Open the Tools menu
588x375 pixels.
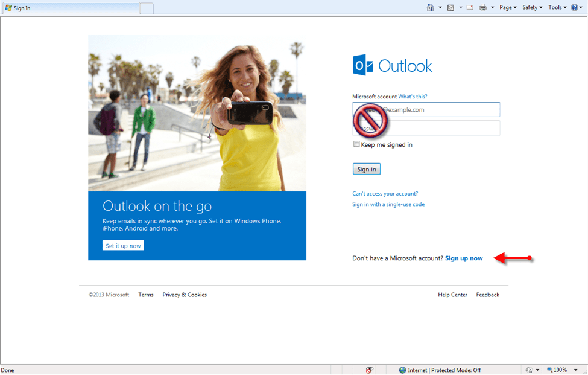[x=557, y=7]
